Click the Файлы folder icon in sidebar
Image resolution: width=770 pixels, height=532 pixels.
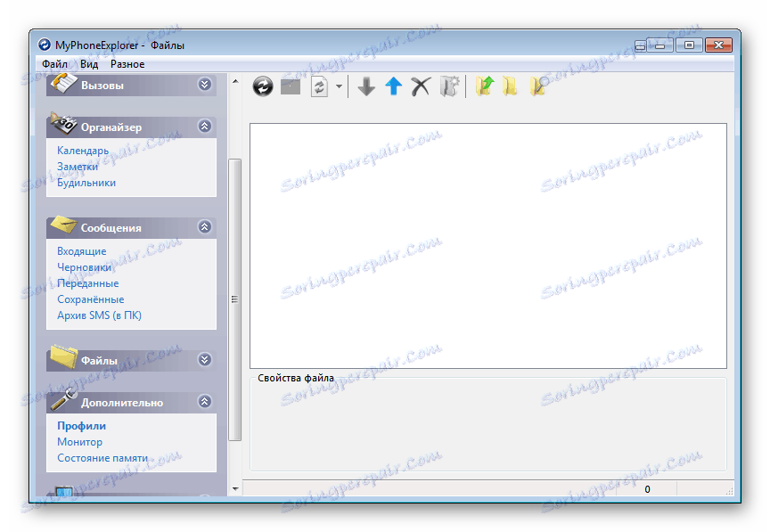tap(64, 356)
